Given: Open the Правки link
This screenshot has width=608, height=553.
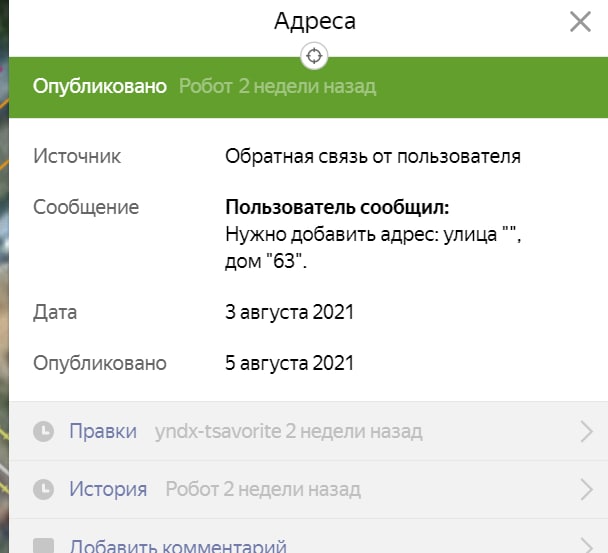Looking at the screenshot, I should (103, 431).
